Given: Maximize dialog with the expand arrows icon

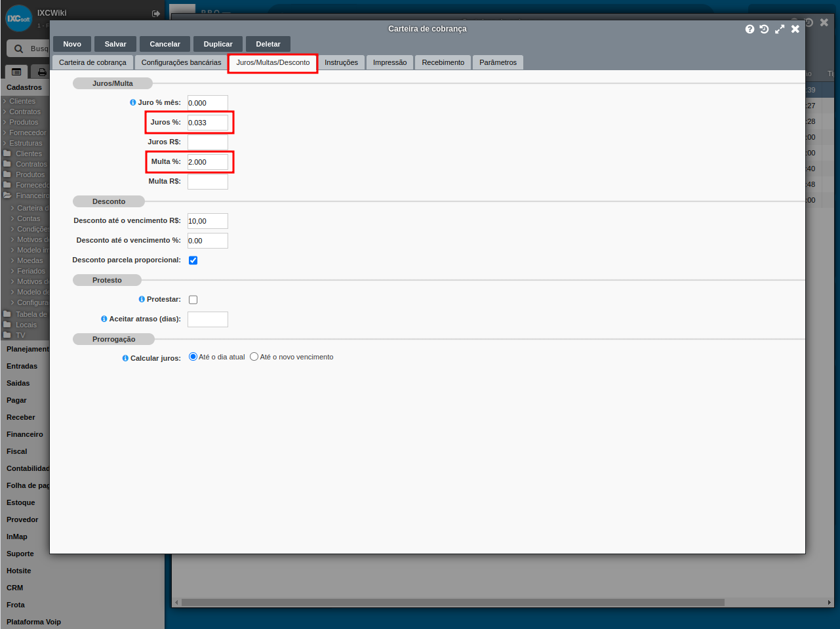Looking at the screenshot, I should coord(780,29).
